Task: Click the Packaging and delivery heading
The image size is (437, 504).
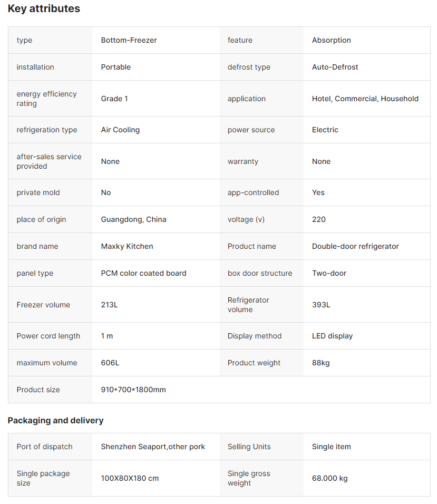Action: point(55,420)
